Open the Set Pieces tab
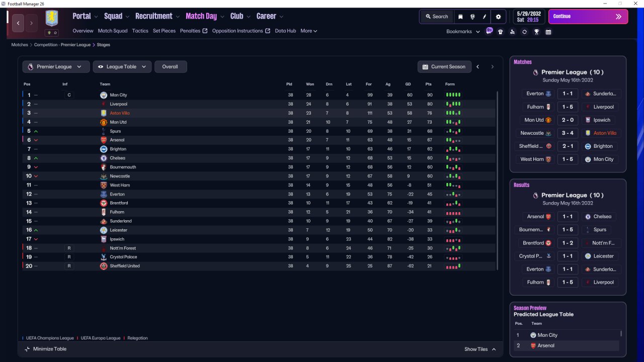644x362 pixels. click(165, 31)
